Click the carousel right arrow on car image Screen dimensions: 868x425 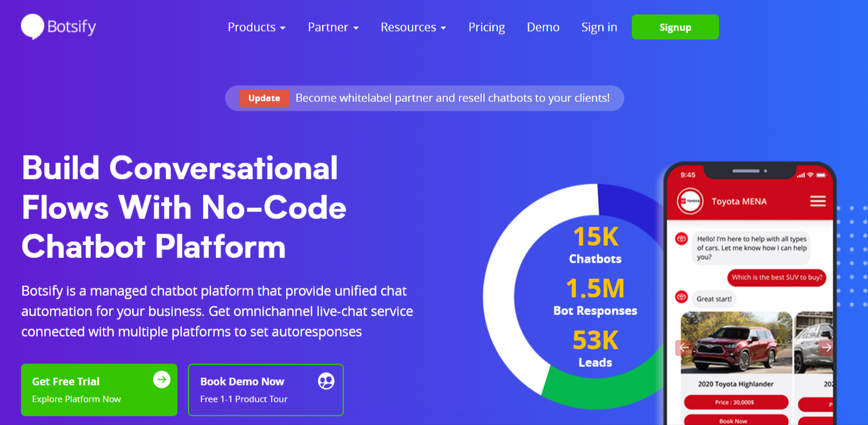826,348
